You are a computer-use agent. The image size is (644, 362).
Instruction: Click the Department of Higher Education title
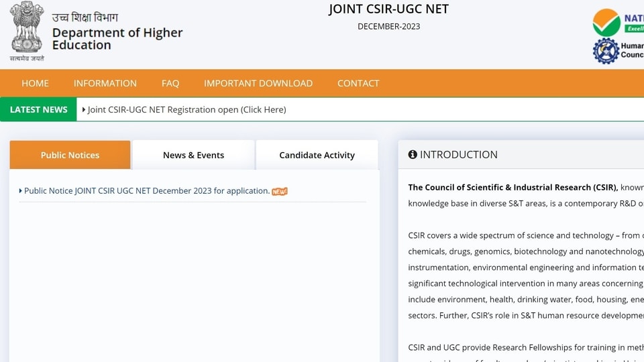click(117, 39)
